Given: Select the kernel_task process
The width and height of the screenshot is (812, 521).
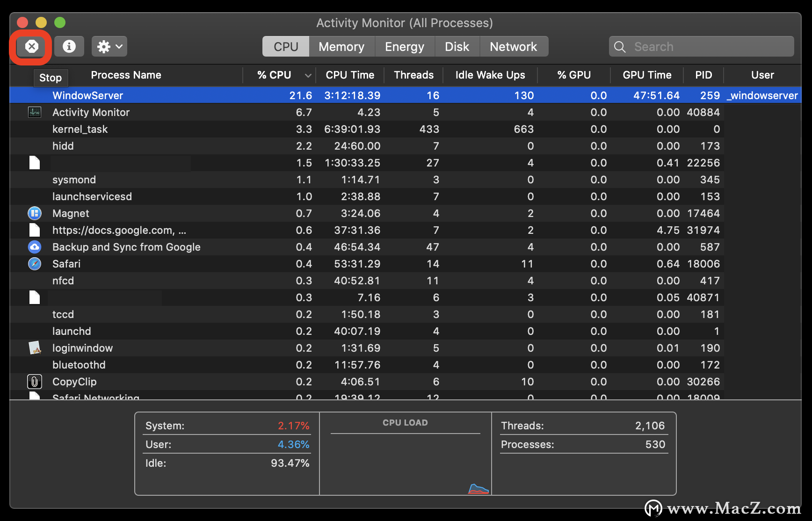Looking at the screenshot, I should coord(80,129).
